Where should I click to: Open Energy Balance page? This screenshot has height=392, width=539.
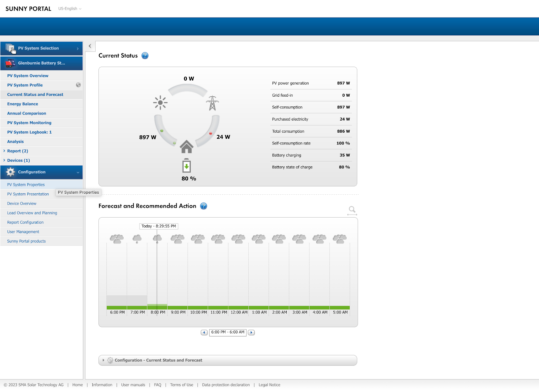click(x=23, y=104)
